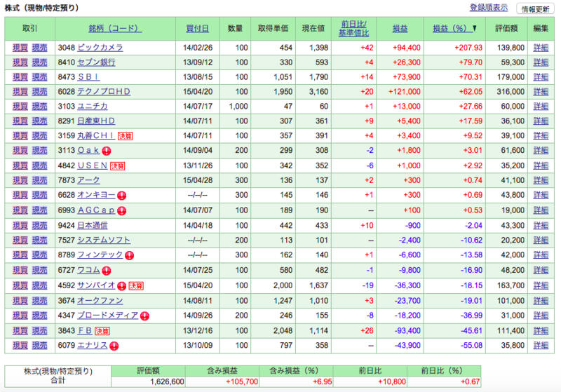Open 詳細 for ビックカメラ row
The image size is (561, 392).
[541, 48]
